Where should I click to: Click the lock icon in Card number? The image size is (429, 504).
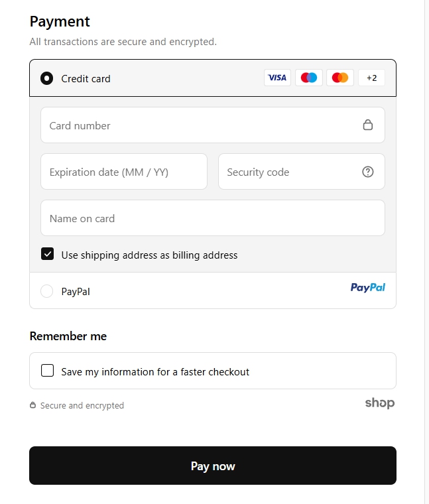click(368, 125)
